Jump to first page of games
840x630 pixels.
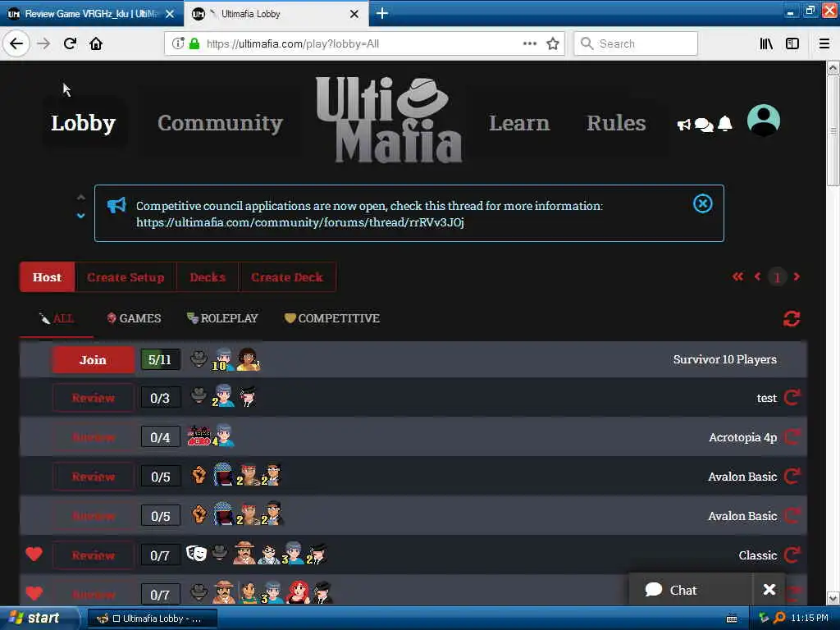[x=737, y=276]
